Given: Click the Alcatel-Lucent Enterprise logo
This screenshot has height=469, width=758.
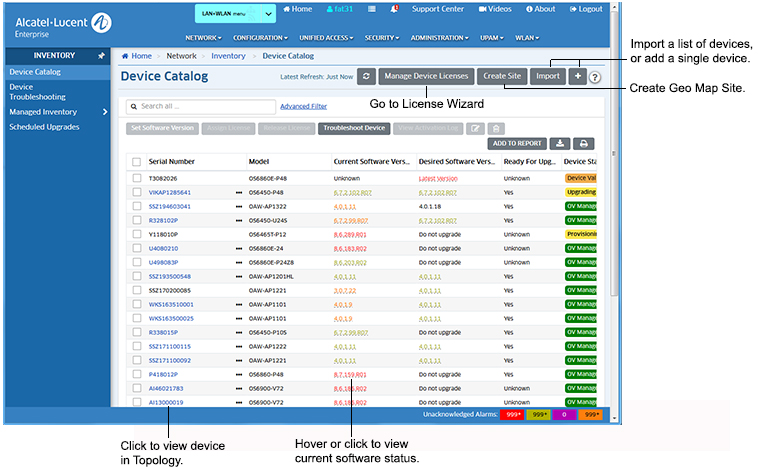Looking at the screenshot, I should (x=63, y=26).
